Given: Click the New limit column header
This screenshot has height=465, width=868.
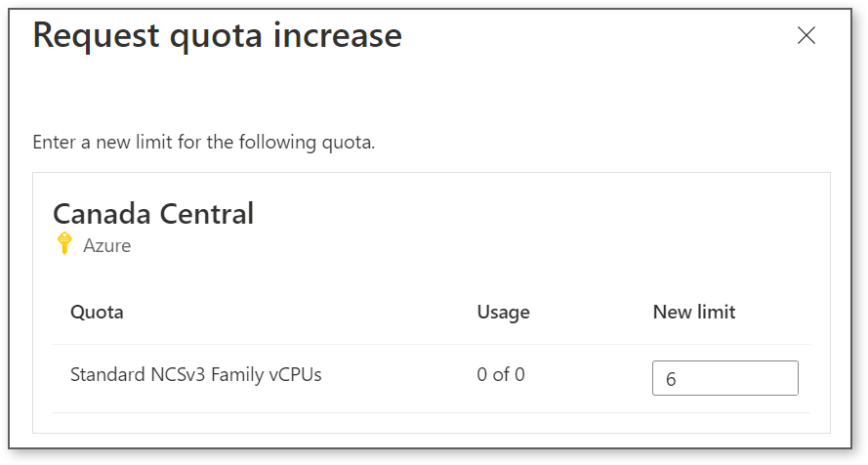Looking at the screenshot, I should click(694, 313).
